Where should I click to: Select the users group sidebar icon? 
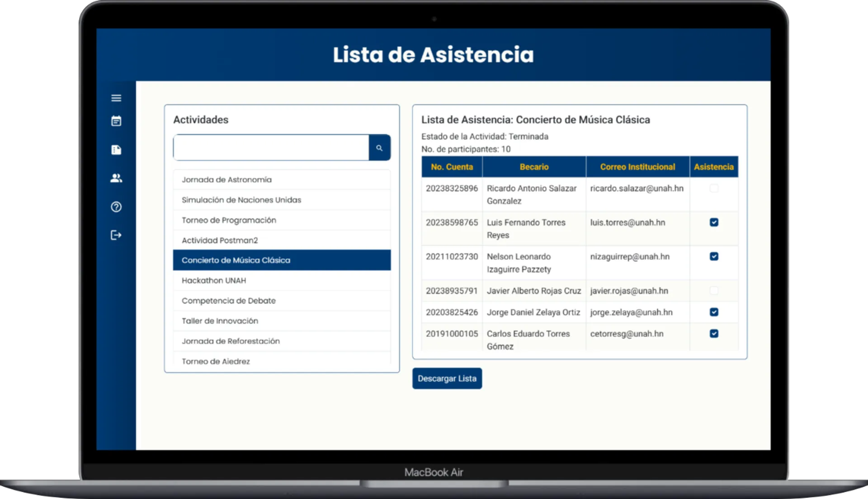click(116, 178)
